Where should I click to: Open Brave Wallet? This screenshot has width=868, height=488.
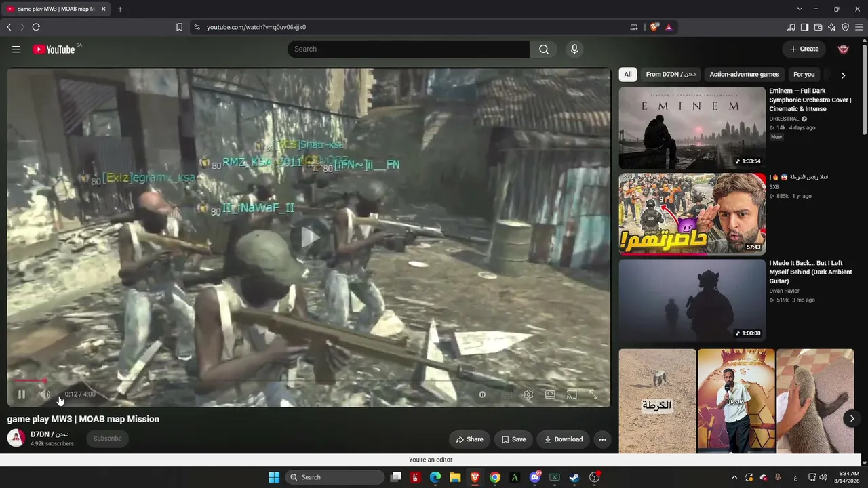click(818, 27)
